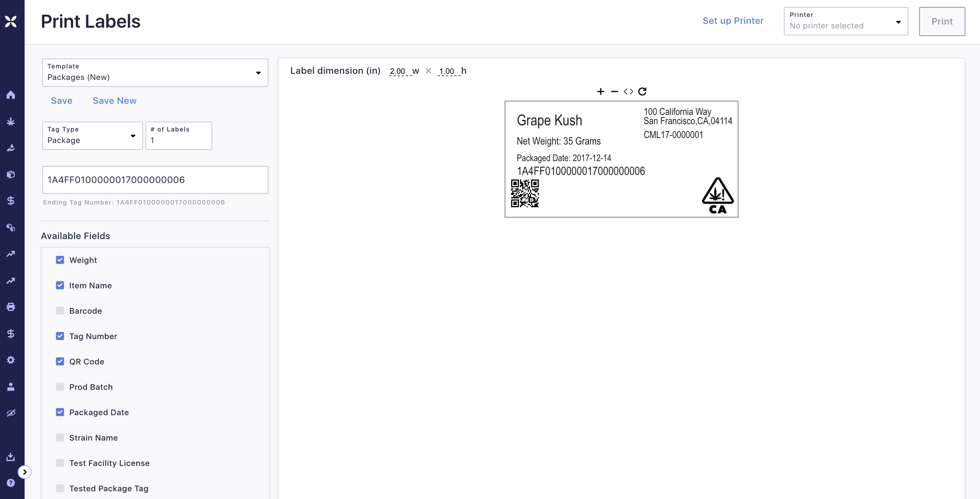Screen dimensions: 980x499
Task: Open the Template dropdown
Action: pyautogui.click(x=155, y=73)
